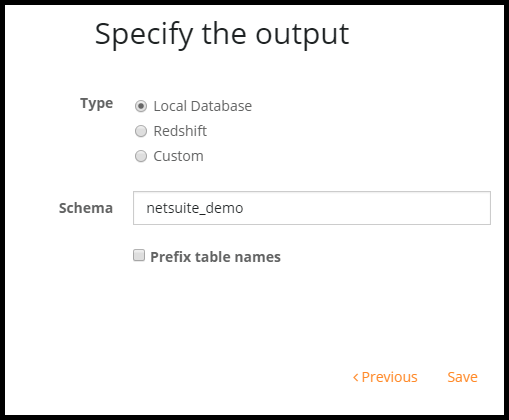Choose the Redshift radio button
Image resolution: width=509 pixels, height=420 pixels.
pos(141,131)
